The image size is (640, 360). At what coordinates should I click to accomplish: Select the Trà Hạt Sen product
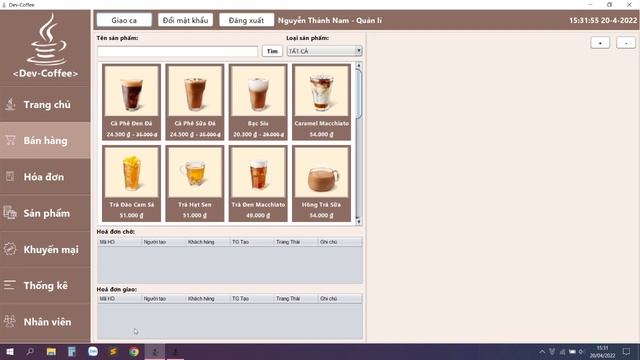[x=195, y=183]
